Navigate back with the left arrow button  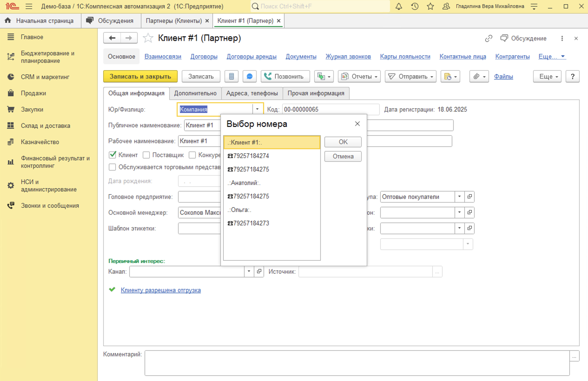(x=112, y=38)
